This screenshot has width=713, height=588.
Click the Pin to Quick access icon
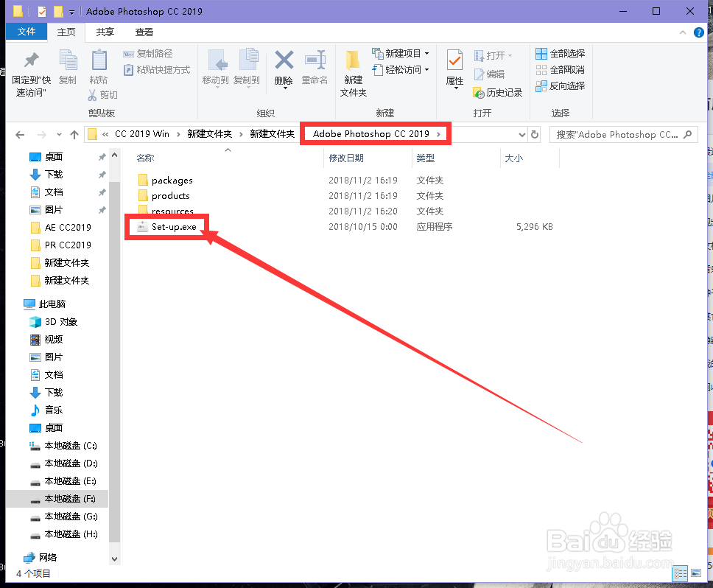pyautogui.click(x=32, y=60)
